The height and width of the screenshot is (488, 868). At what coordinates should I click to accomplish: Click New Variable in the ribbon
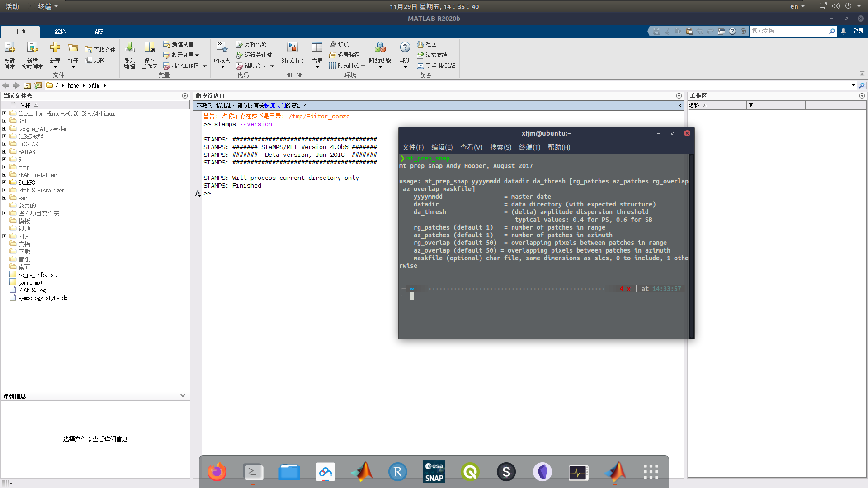pos(178,44)
